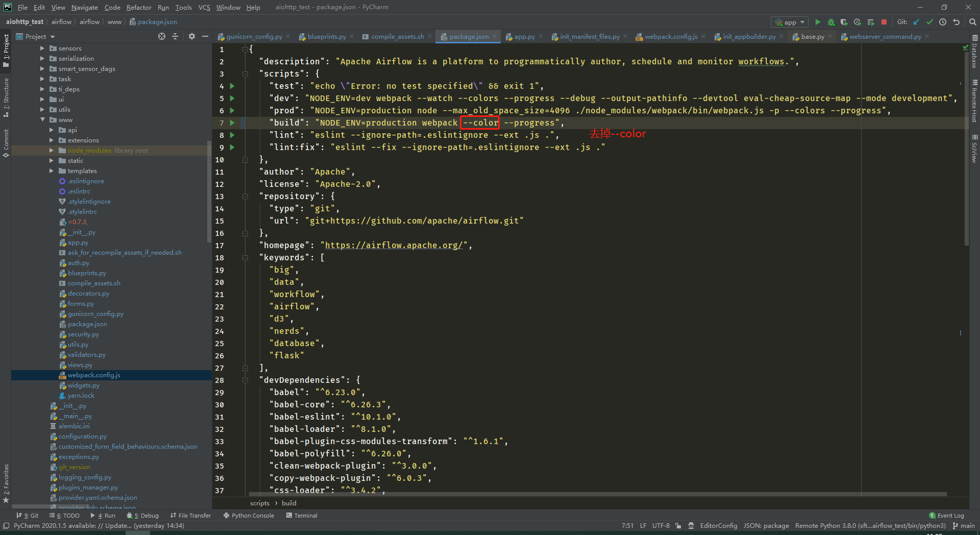Screen dimensions: 980x535
Task: Expand the api folder under www
Action: click(52, 130)
